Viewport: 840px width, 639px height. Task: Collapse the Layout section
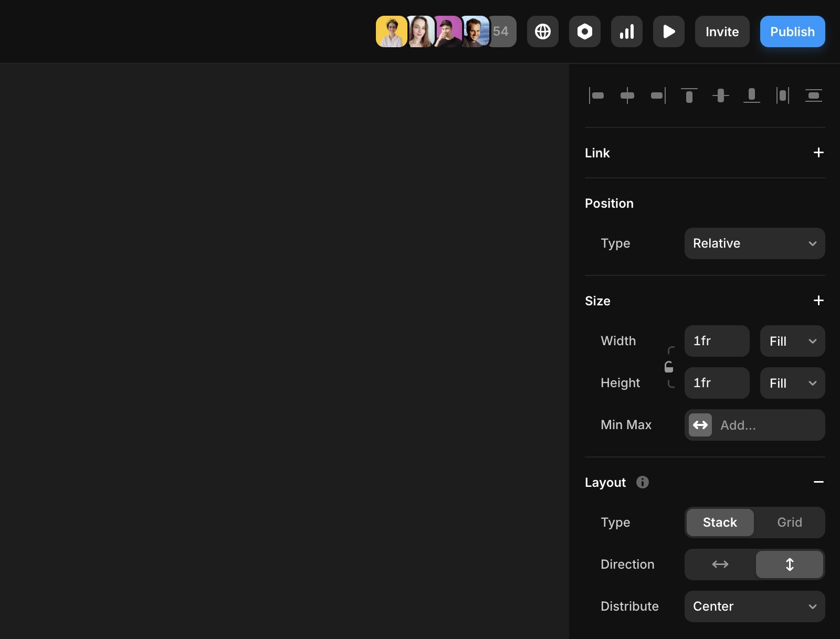(x=818, y=482)
